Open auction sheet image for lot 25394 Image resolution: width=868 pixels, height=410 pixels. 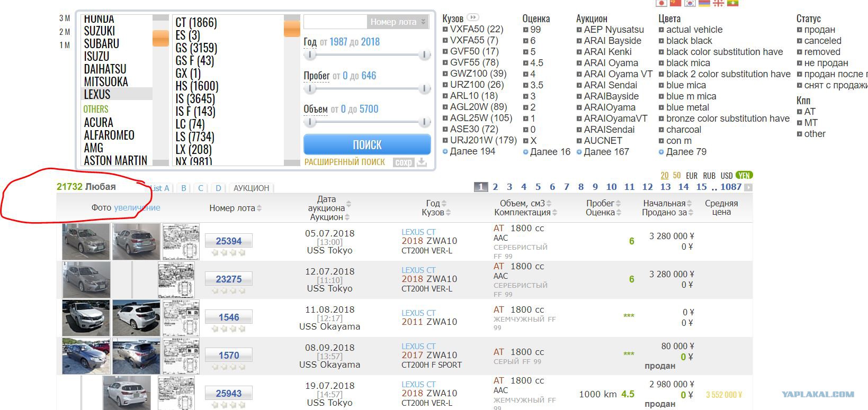181,242
